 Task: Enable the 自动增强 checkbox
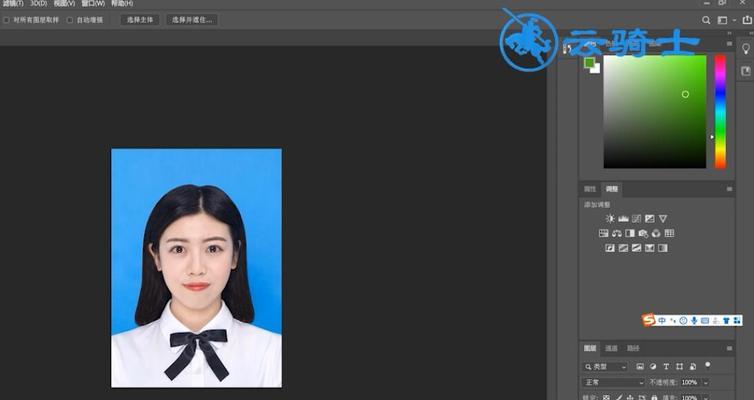(x=70, y=20)
